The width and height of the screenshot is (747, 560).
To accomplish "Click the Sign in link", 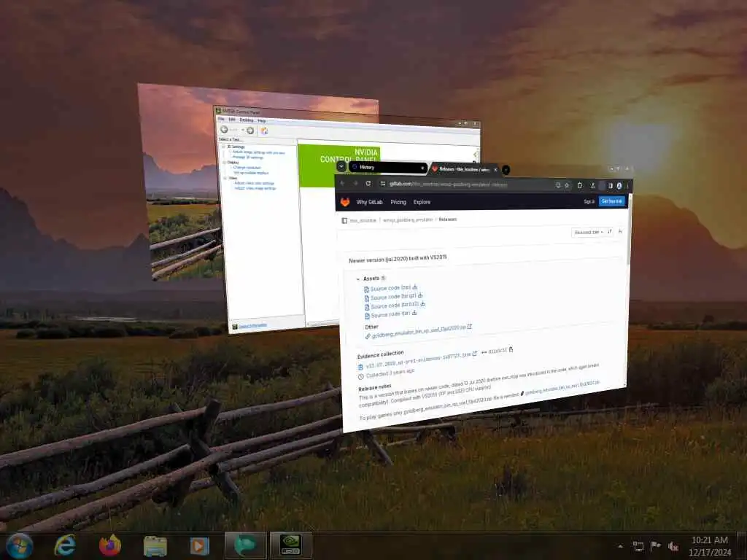I will click(589, 201).
